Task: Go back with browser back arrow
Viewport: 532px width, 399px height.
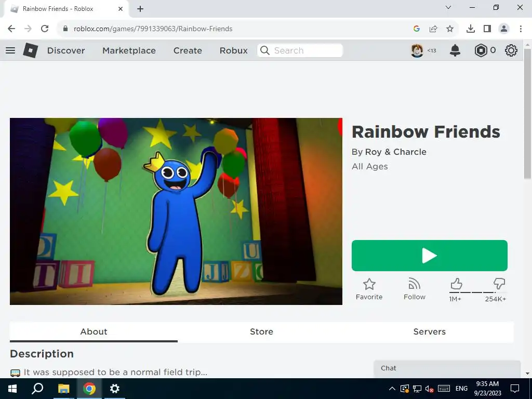Action: coord(11,29)
